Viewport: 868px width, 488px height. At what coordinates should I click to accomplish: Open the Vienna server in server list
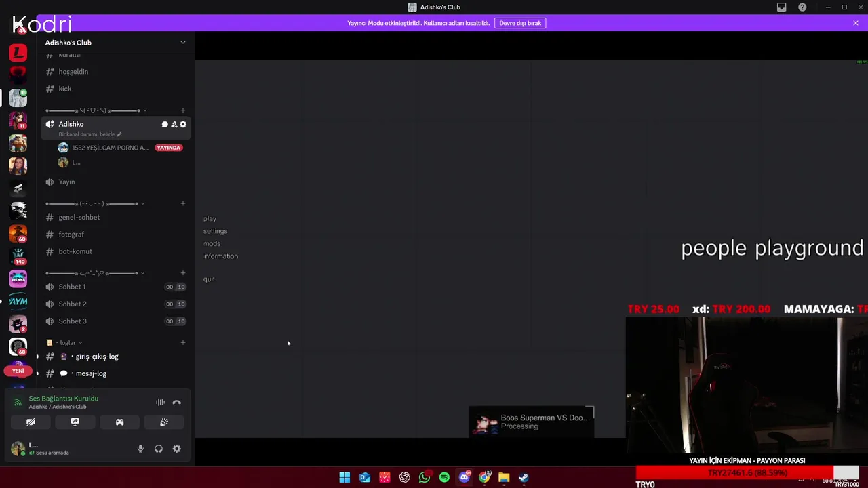coord(18,279)
